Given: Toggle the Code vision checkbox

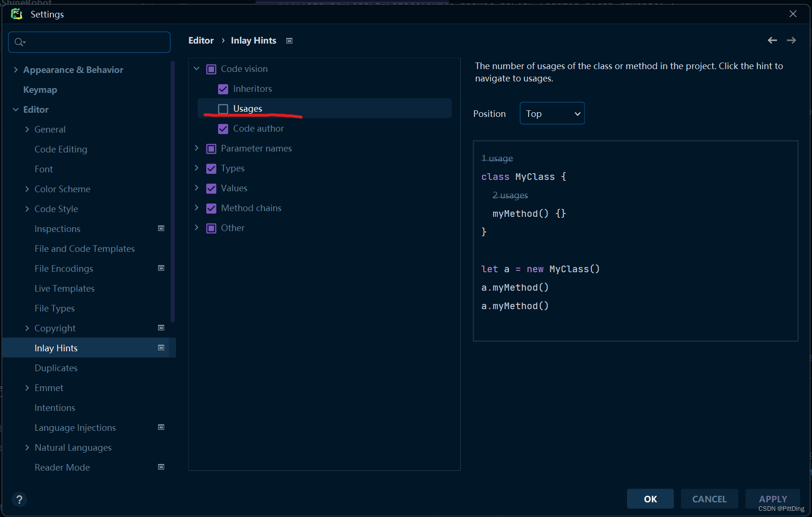Looking at the screenshot, I should pos(211,69).
